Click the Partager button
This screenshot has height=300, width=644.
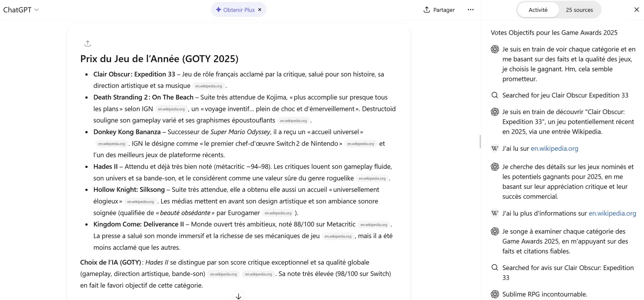pos(439,10)
